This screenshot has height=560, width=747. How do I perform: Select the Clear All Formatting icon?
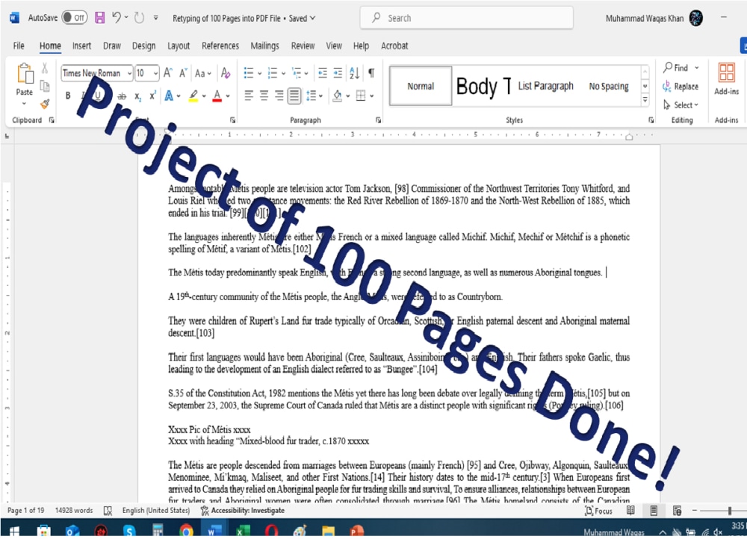(226, 72)
